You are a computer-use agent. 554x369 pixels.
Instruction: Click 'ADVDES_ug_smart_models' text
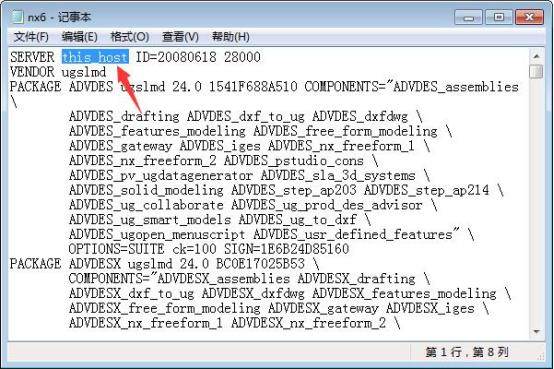point(150,220)
